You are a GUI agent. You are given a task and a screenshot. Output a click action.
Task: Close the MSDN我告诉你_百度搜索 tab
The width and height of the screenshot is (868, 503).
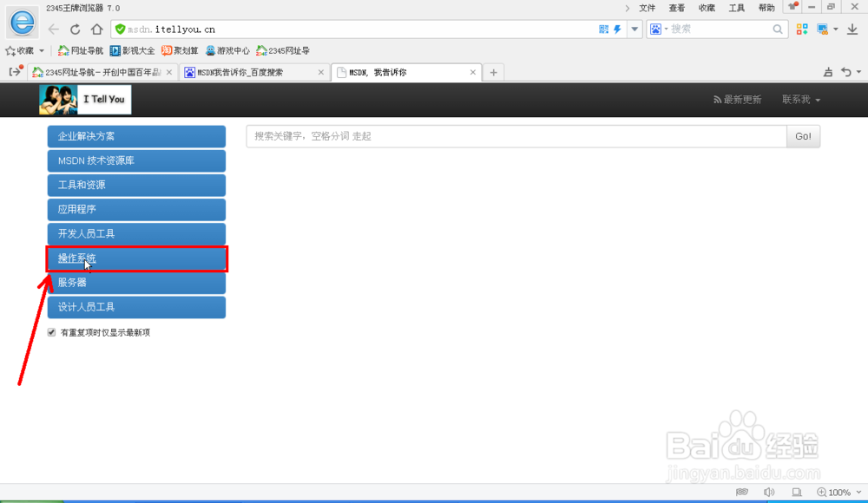(320, 73)
